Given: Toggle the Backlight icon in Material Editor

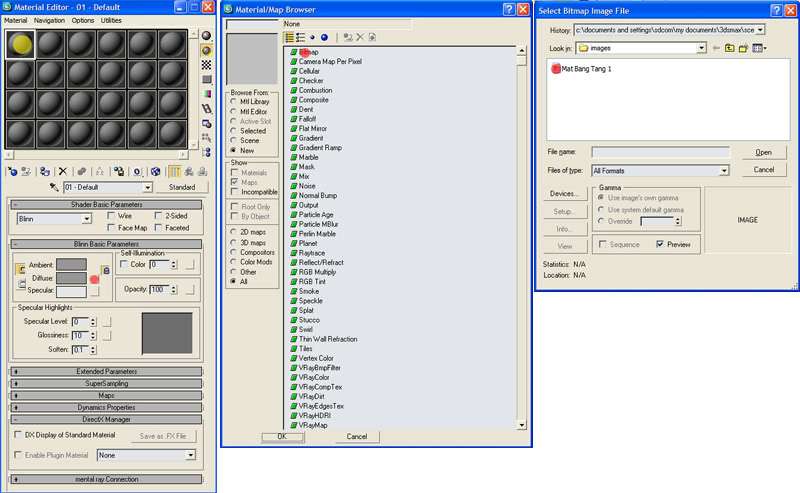Looking at the screenshot, I should [x=206, y=50].
